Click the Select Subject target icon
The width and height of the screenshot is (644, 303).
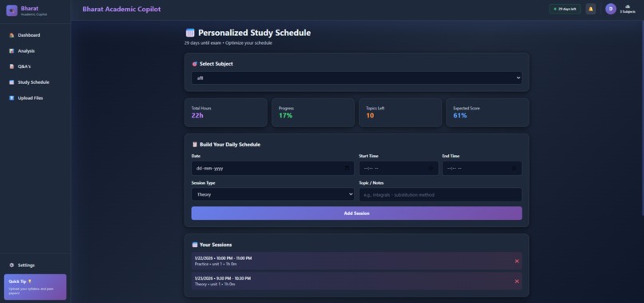(195, 64)
